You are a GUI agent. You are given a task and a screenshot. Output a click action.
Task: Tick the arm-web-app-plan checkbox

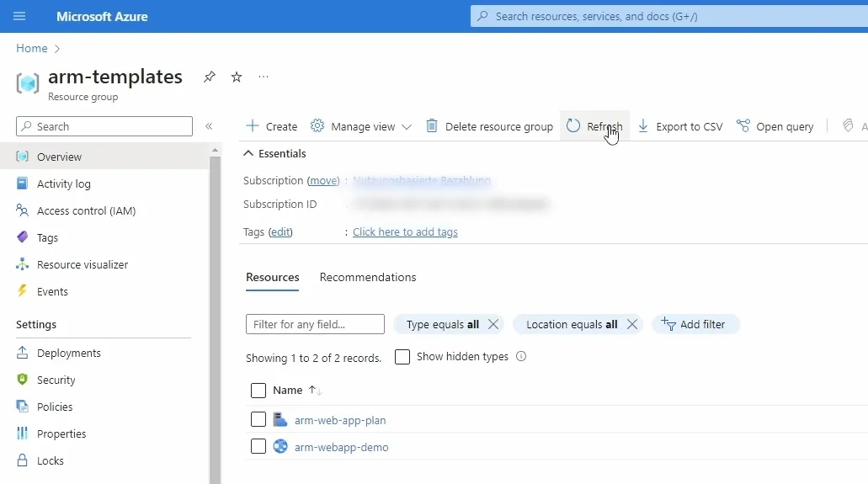(x=258, y=419)
